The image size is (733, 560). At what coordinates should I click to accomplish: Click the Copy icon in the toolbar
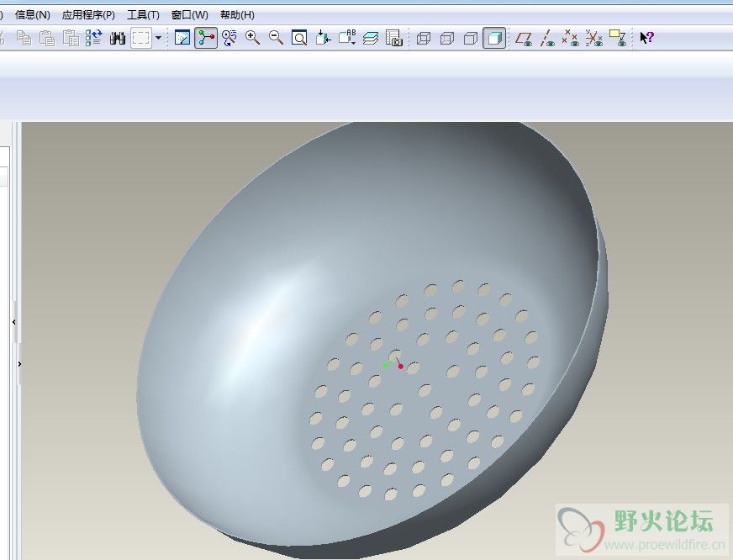[x=24, y=38]
